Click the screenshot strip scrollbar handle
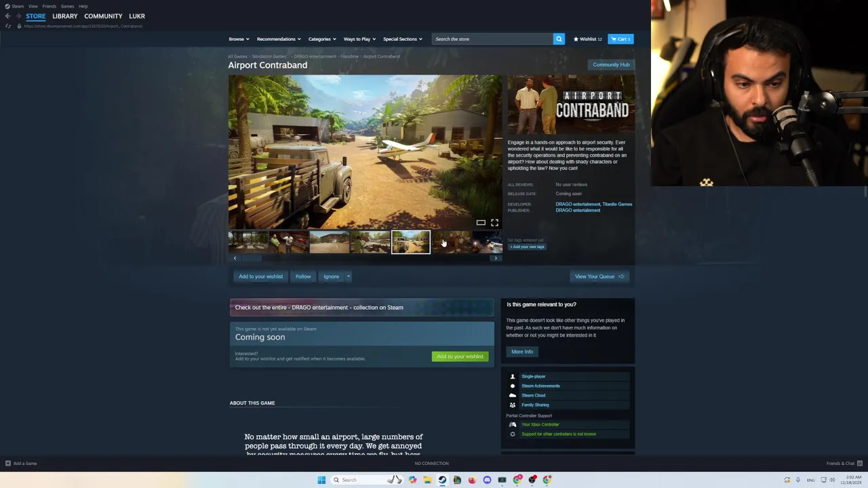This screenshot has width=868, height=488. pyautogui.click(x=252, y=258)
